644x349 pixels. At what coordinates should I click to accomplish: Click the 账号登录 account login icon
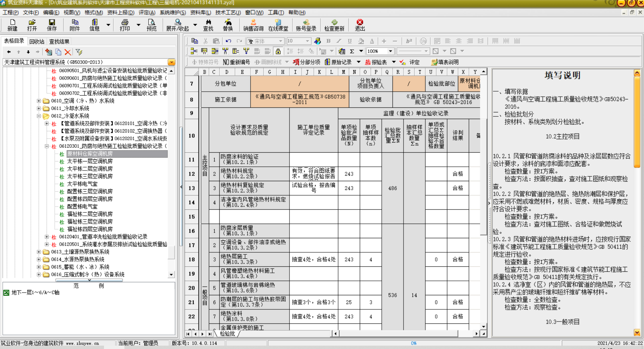306,25
